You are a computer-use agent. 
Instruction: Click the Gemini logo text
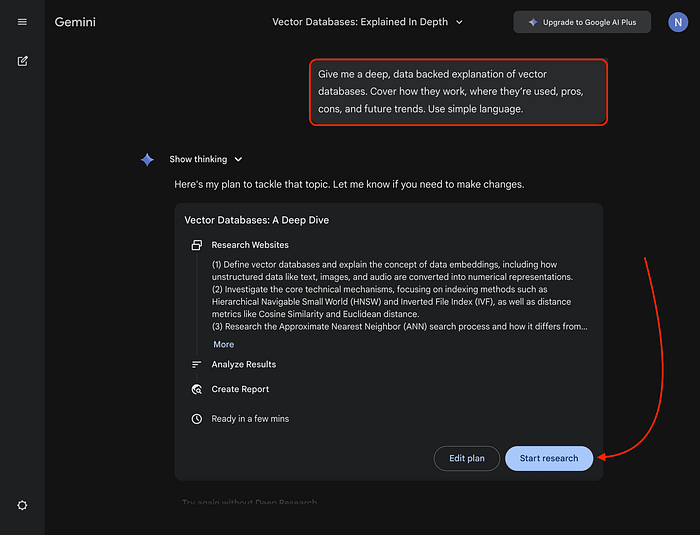[75, 22]
